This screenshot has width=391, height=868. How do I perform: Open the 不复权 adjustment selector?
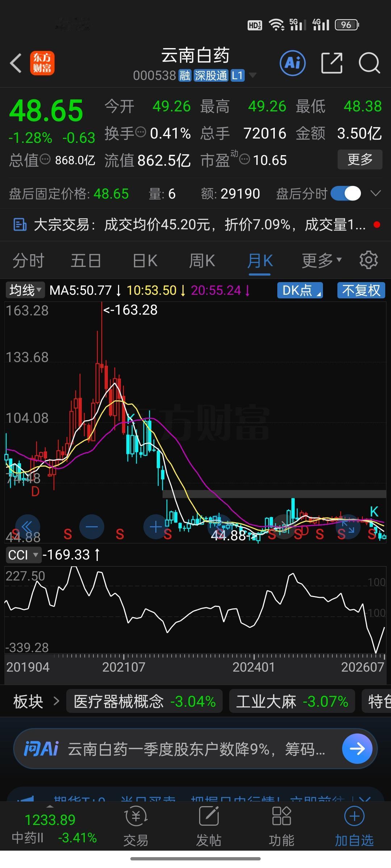361,290
